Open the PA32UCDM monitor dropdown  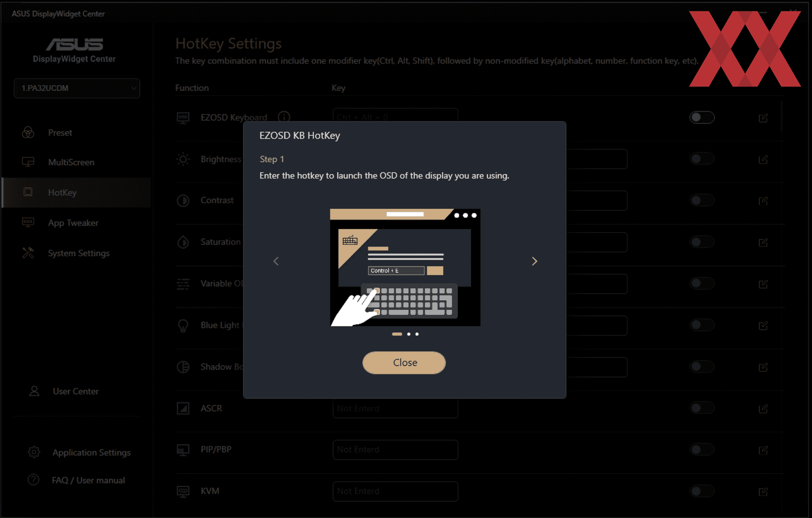pos(77,88)
